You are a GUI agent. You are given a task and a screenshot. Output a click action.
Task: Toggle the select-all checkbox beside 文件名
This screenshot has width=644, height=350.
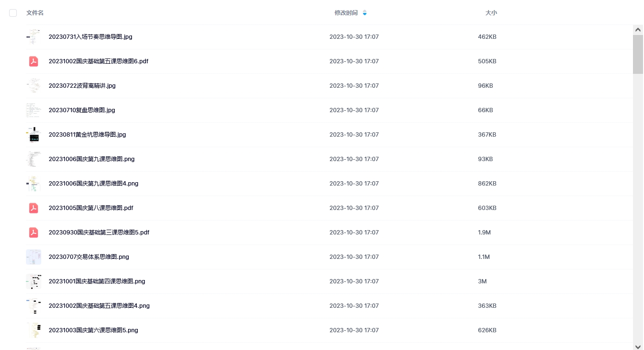pos(13,13)
